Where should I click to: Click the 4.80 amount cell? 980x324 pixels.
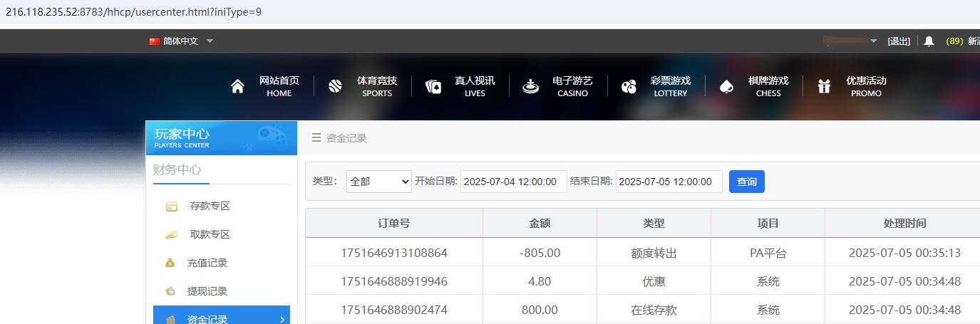(540, 281)
